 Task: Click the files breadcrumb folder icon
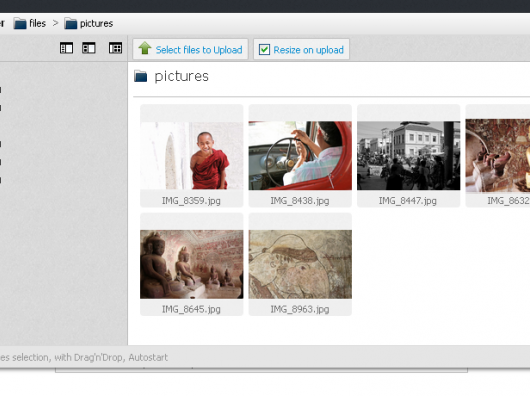pyautogui.click(x=20, y=24)
